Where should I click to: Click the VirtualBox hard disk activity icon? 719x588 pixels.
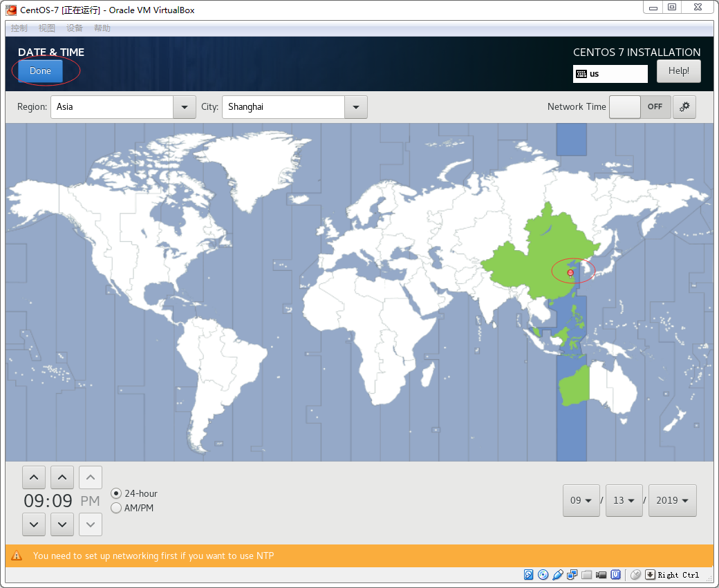pos(529,575)
